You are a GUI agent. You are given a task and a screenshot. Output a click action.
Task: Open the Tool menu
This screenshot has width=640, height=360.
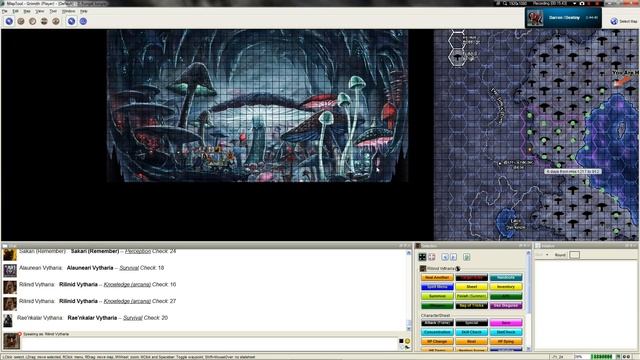(x=53, y=11)
